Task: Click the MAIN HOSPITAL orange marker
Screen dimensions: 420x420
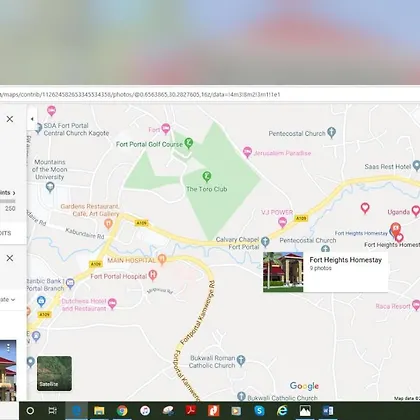Action: [162, 259]
